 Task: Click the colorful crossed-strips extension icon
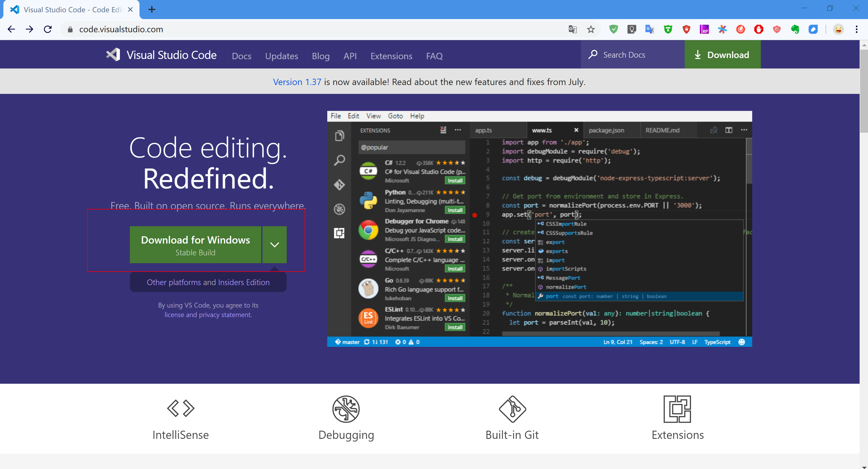pyautogui.click(x=723, y=29)
